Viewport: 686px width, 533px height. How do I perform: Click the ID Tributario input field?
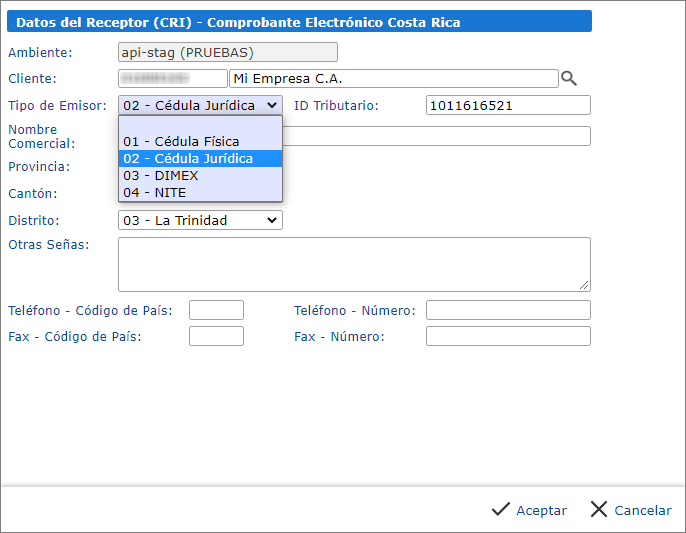(508, 105)
